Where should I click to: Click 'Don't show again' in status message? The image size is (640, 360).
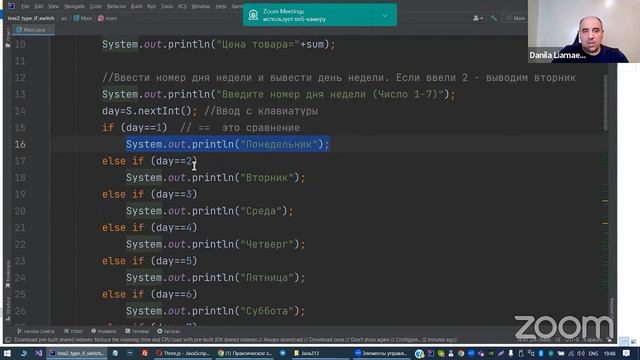point(370,340)
